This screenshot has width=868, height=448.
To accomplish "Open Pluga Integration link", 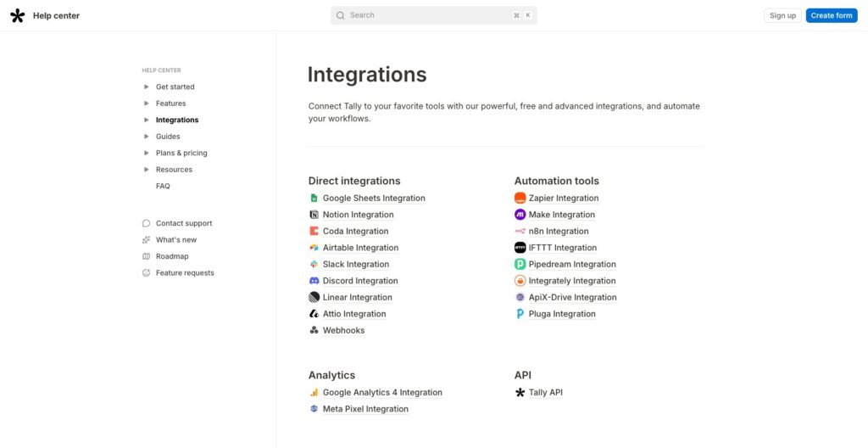I will pyautogui.click(x=562, y=314).
